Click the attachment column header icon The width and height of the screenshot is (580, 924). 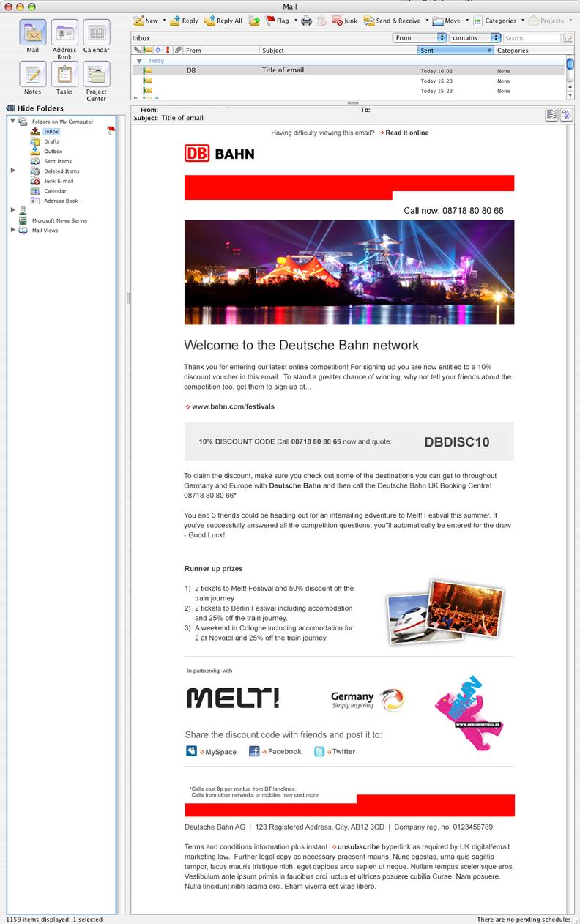tap(178, 51)
